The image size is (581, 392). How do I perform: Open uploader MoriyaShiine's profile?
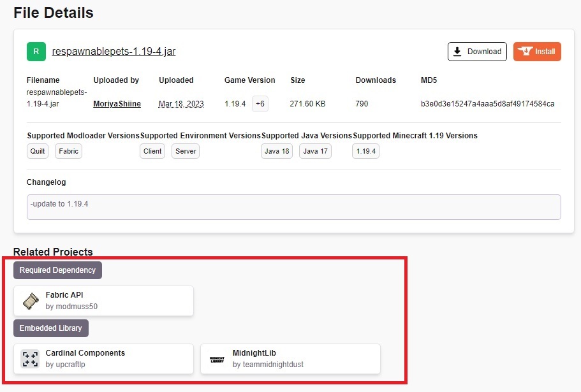pyautogui.click(x=117, y=104)
